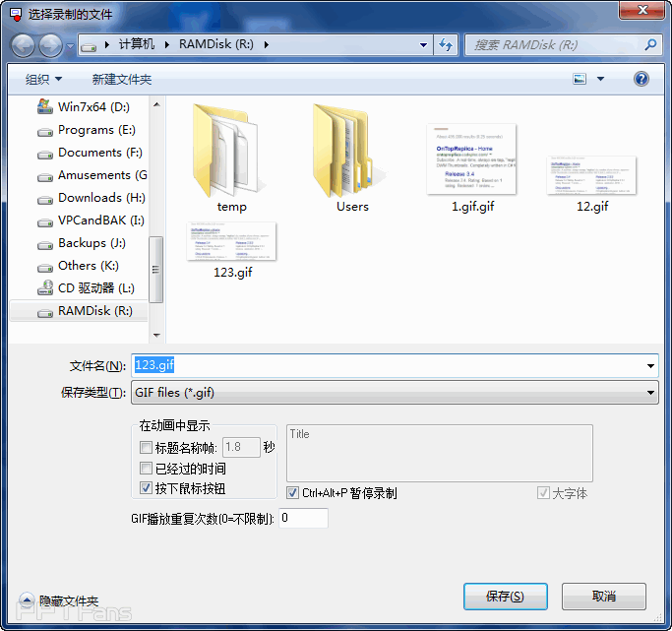Click the Back navigation arrow
Screen dimensions: 672x631
pyautogui.click(x=23, y=45)
